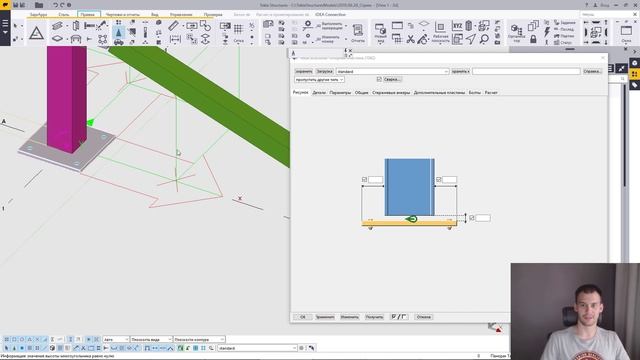
Task: Click the lightning bolt icon on ribbon
Action: click(x=547, y=32)
